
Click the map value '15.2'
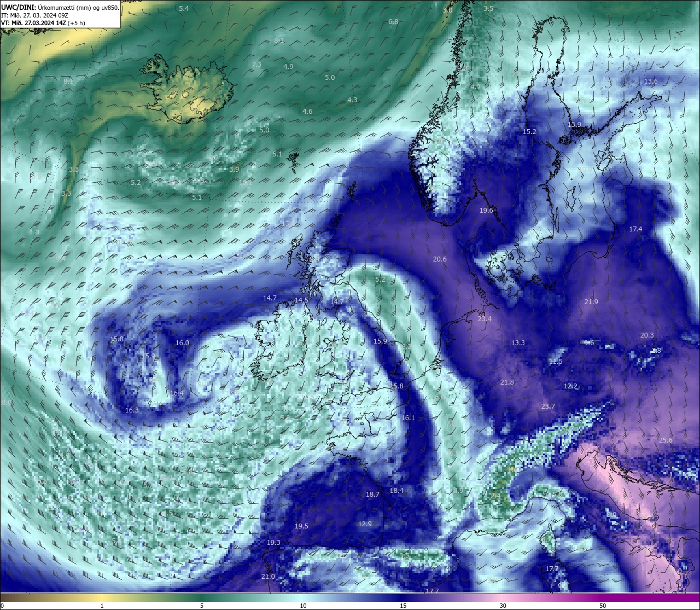(529, 132)
